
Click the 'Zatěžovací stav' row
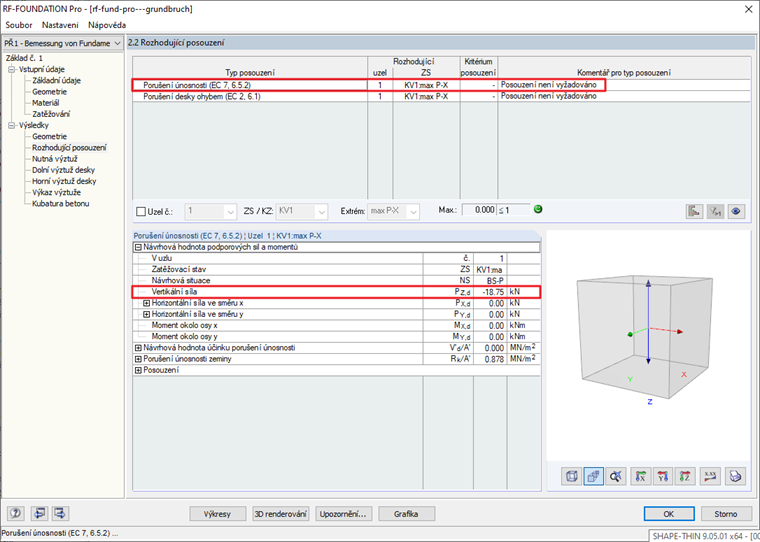(x=336, y=270)
